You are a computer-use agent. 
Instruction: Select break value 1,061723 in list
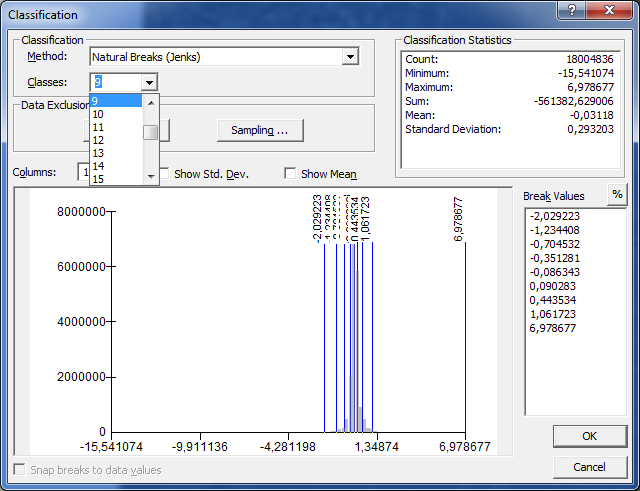tap(553, 314)
